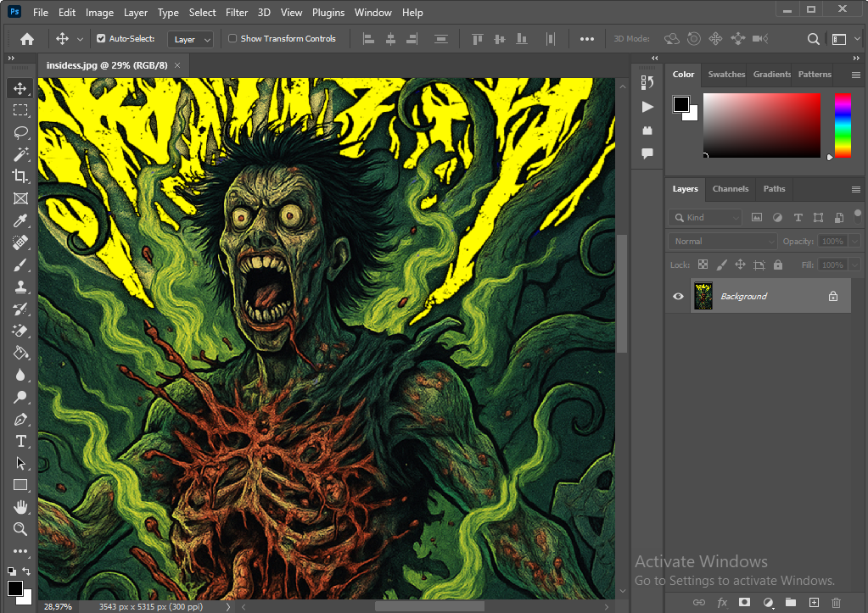Select the Lasso tool
868x613 pixels.
[20, 132]
